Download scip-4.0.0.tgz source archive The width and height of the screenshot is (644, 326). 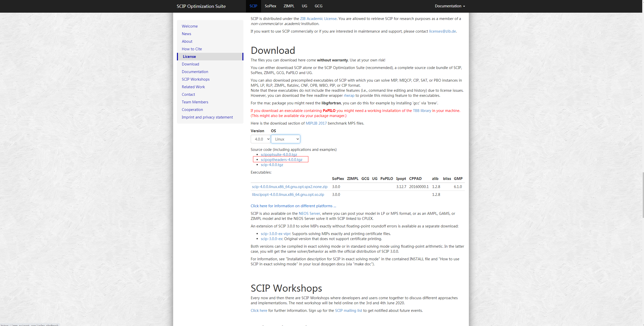pos(272,165)
